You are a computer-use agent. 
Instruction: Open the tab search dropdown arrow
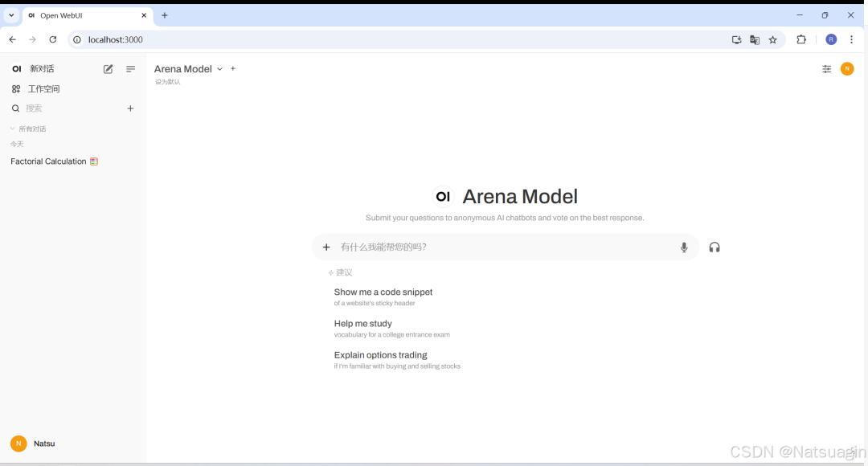[x=11, y=15]
